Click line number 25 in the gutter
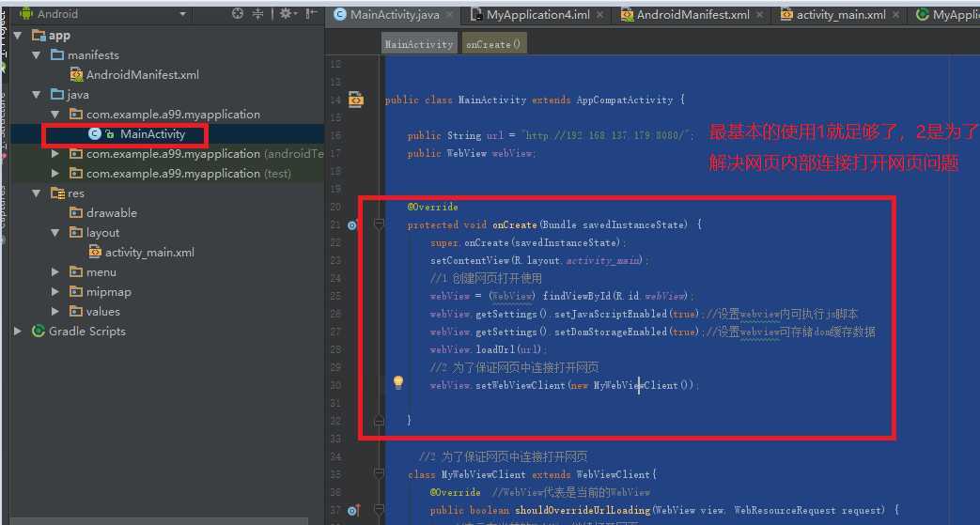Image resolution: width=980 pixels, height=525 pixels. tap(335, 296)
